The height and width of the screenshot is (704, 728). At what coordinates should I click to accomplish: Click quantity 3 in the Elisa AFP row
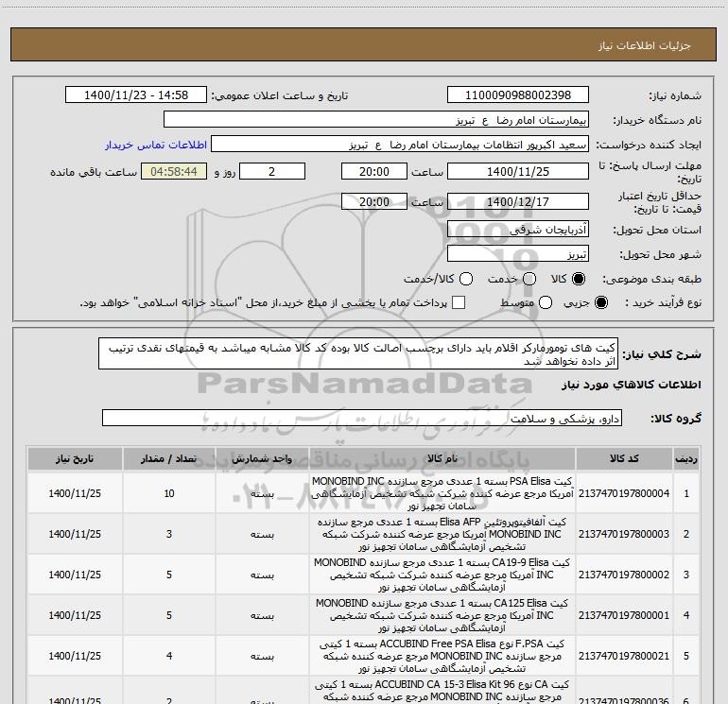click(169, 534)
